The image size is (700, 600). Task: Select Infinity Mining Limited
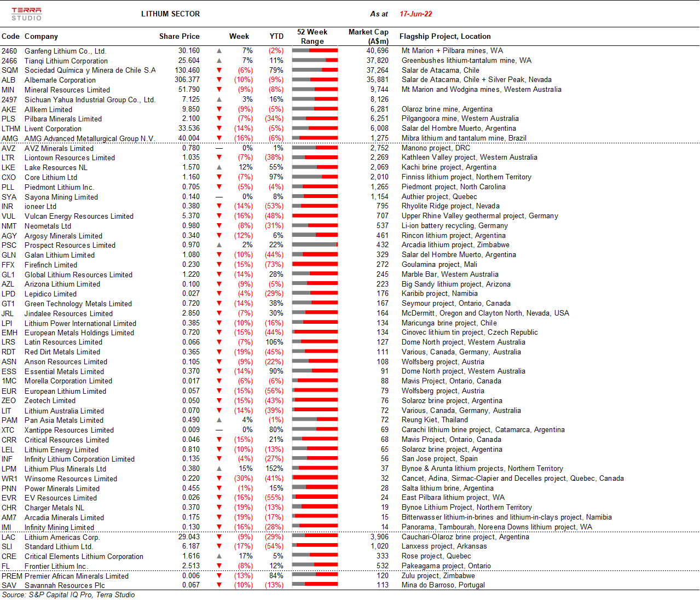[59, 527]
